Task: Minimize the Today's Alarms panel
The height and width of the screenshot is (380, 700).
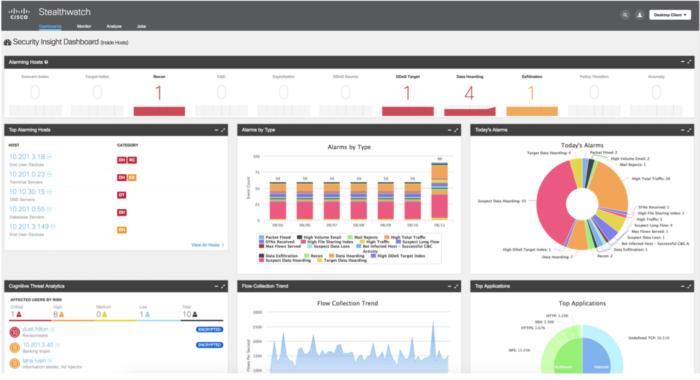Action: tap(682, 130)
